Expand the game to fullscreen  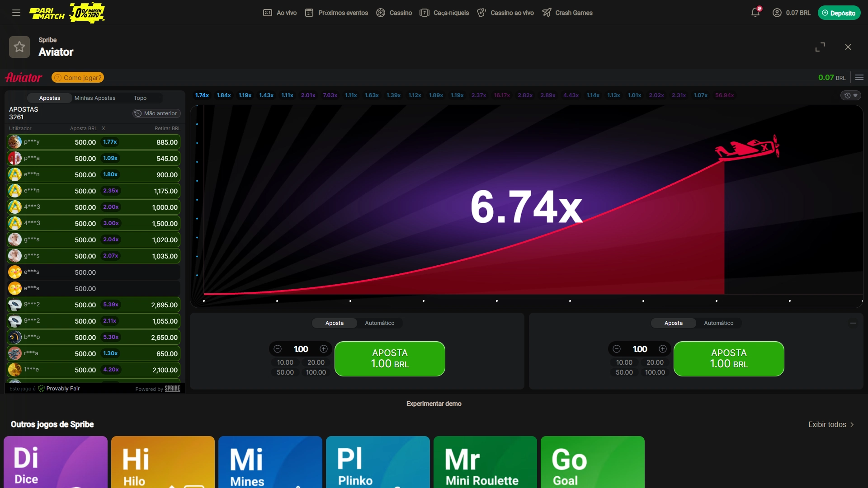pyautogui.click(x=820, y=47)
